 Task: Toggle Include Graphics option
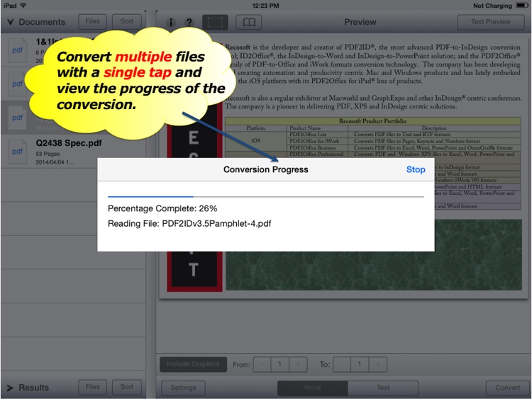(x=193, y=364)
